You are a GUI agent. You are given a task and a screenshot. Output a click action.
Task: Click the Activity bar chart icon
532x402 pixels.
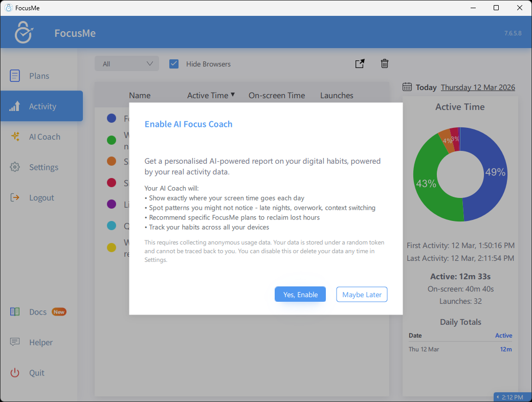[15, 106]
